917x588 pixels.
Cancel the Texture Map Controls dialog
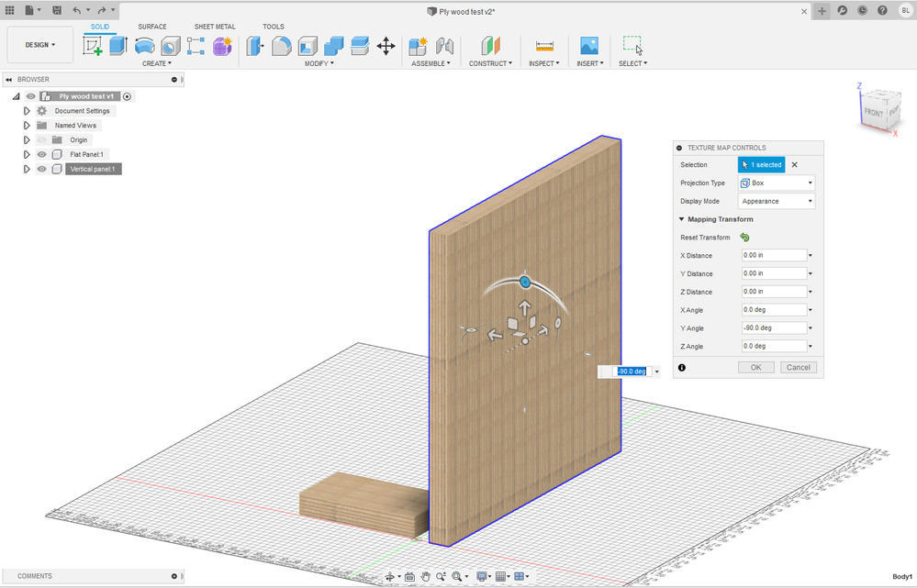pos(799,368)
